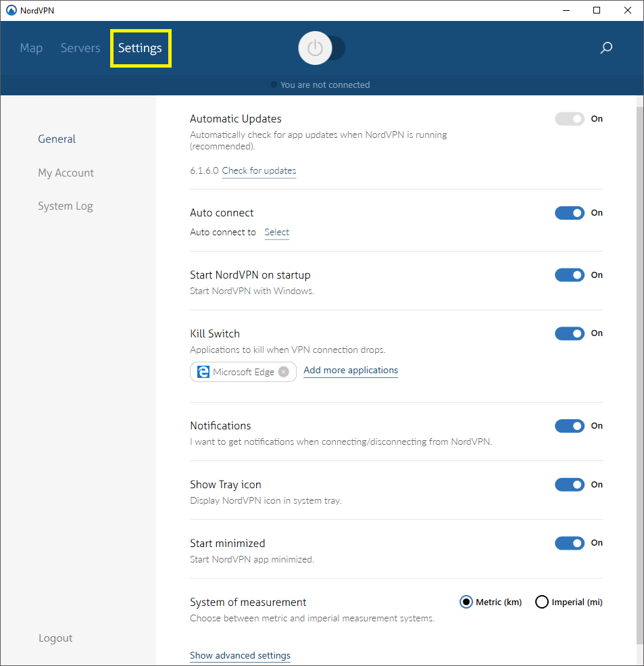Expand Show advanced settings
The image size is (644, 666).
[x=241, y=655]
